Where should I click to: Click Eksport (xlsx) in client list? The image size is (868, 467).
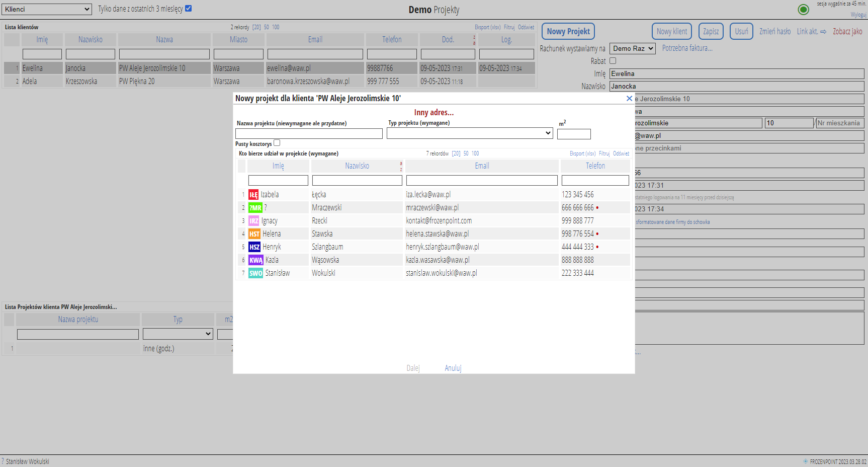(x=487, y=27)
